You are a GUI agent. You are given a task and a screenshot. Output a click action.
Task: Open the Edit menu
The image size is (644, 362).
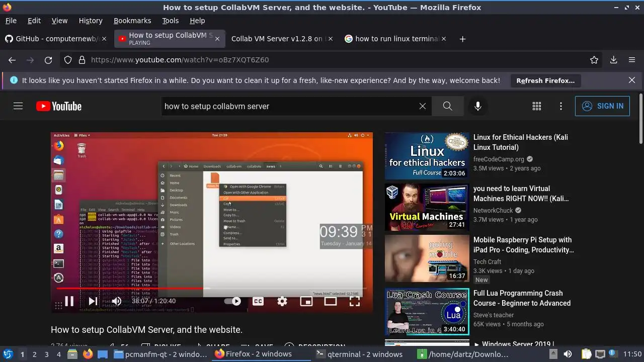coord(34,21)
